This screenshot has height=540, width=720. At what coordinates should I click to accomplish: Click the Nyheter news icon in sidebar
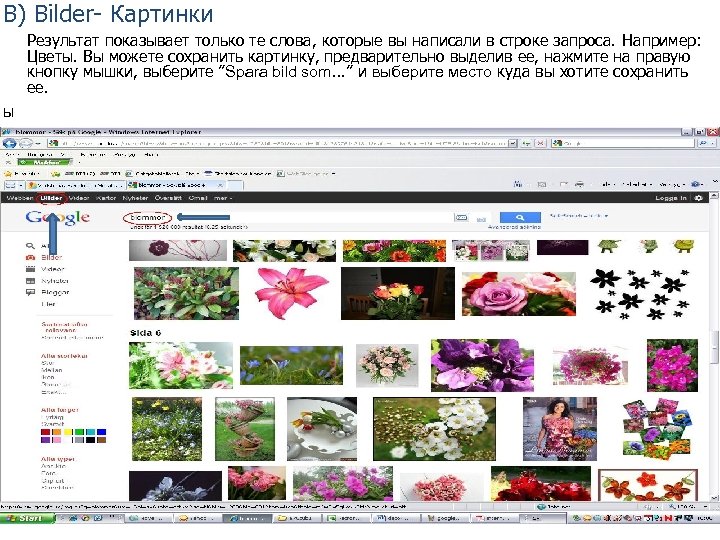tap(30, 281)
